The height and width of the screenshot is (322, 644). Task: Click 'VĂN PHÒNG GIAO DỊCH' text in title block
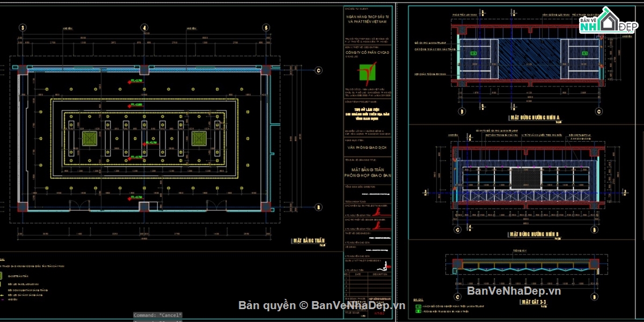coord(368,147)
